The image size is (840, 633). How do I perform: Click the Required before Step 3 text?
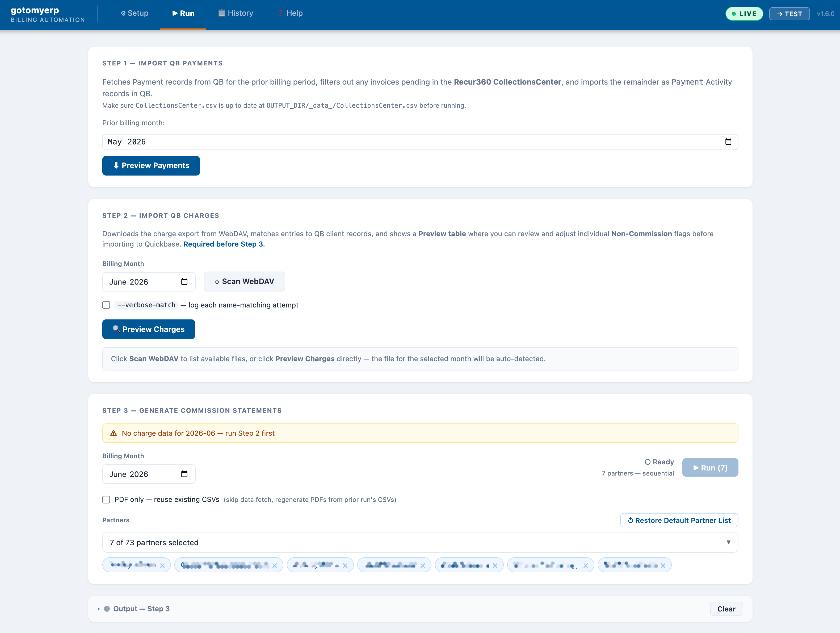click(x=224, y=244)
